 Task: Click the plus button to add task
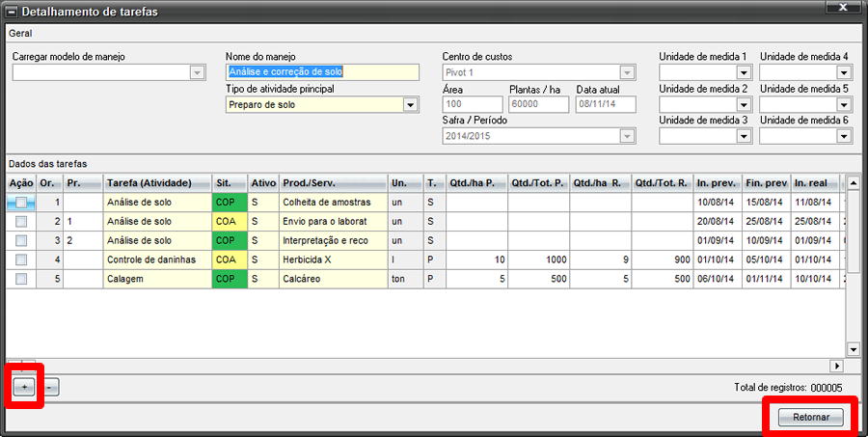pos(24,386)
